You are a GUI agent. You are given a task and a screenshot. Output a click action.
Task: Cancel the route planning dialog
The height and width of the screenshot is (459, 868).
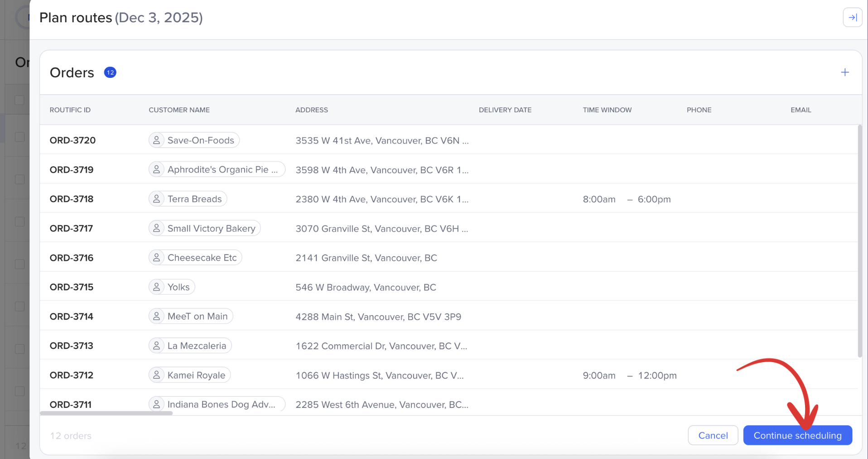713,435
